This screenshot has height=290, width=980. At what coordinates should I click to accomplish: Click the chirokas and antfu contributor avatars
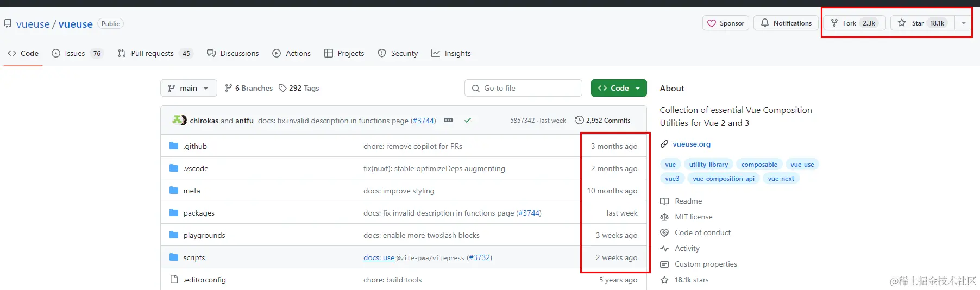[179, 120]
